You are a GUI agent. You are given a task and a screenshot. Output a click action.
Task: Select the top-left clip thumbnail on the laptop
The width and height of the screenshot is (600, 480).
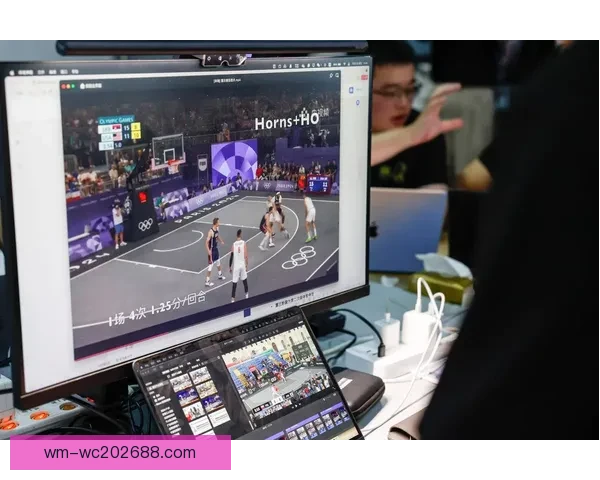[181, 383]
